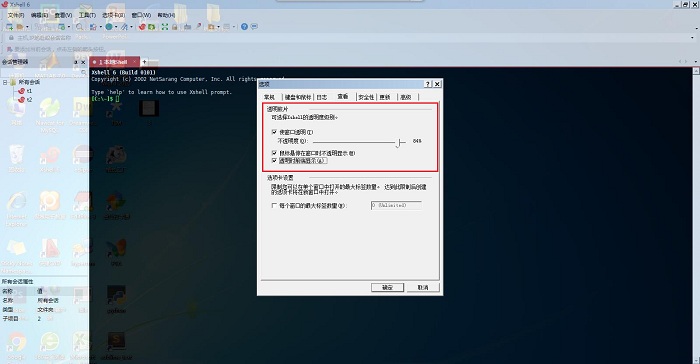Close the session manager panel

(83, 62)
